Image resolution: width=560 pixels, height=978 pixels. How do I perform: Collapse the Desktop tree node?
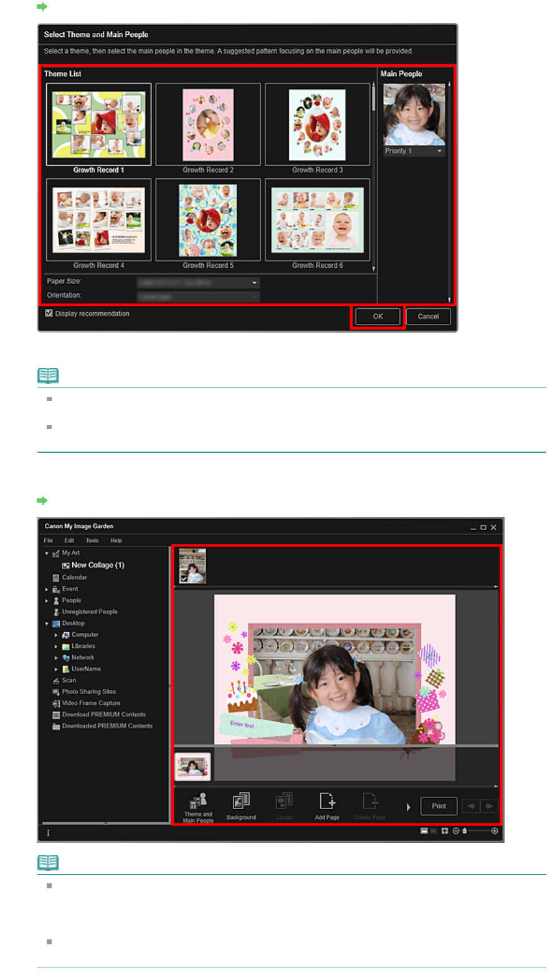[x=47, y=624]
